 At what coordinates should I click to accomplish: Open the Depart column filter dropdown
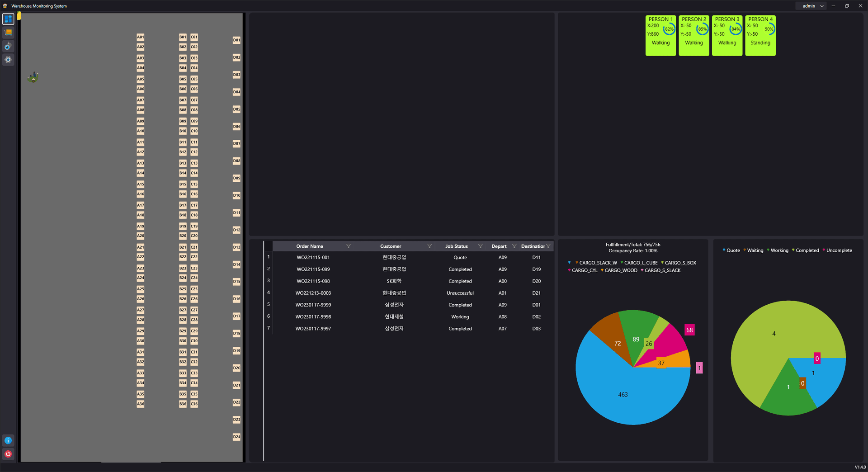pos(514,246)
